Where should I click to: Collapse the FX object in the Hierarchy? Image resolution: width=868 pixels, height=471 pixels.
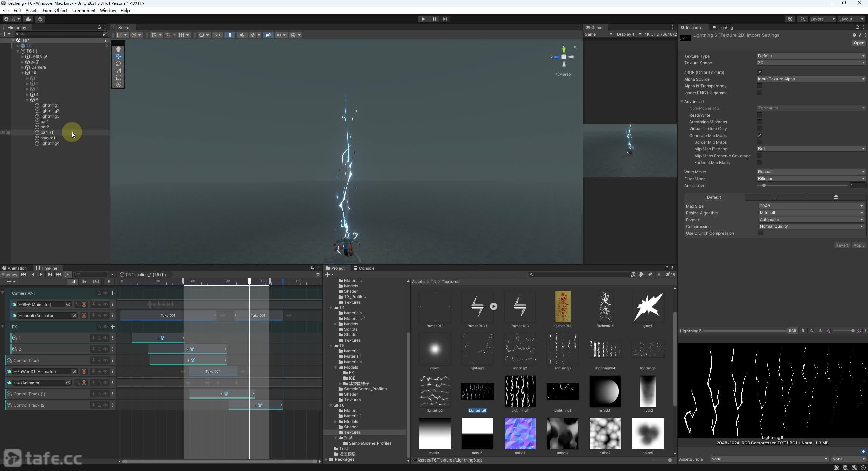[23, 73]
